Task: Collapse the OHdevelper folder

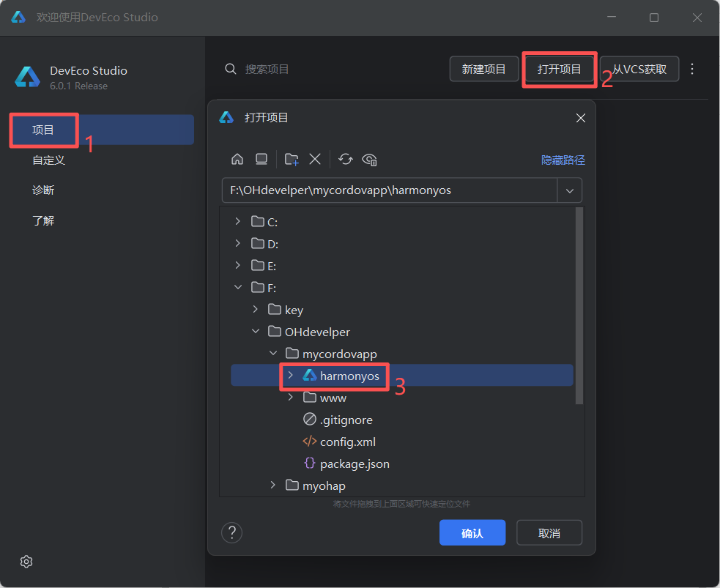Action: point(256,331)
